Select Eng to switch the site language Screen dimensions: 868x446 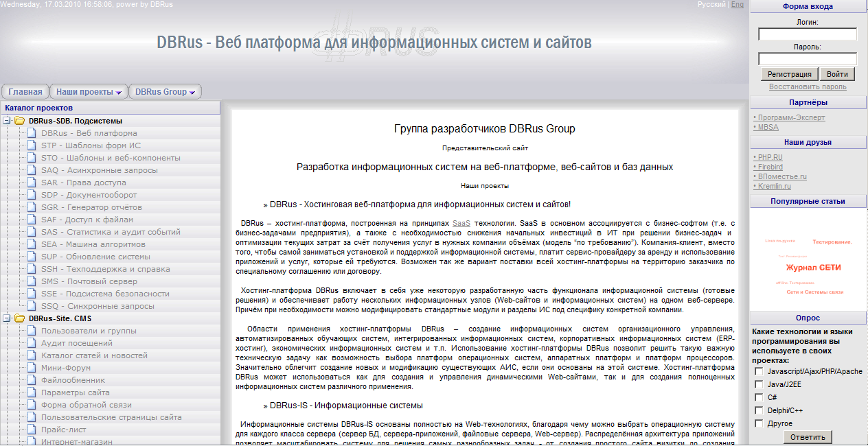point(737,5)
